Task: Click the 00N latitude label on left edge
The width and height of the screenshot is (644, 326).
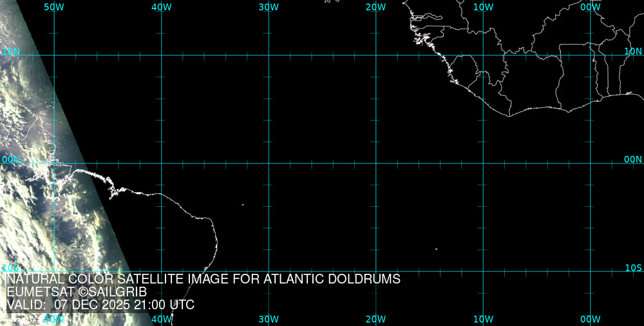Action: pyautogui.click(x=11, y=159)
